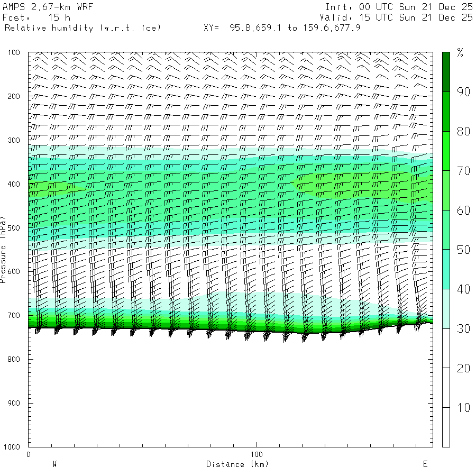Click the 'AMPS 2.67-km WRF' title text
Viewport: 476px width, 476px height.
coord(43,7)
